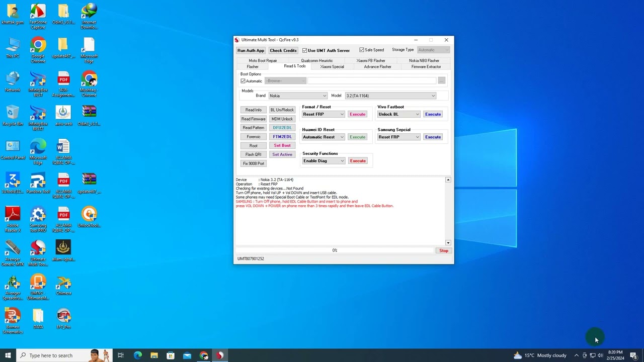Click the log scrollbar up arrow
This screenshot has height=362, width=644.
click(x=448, y=179)
